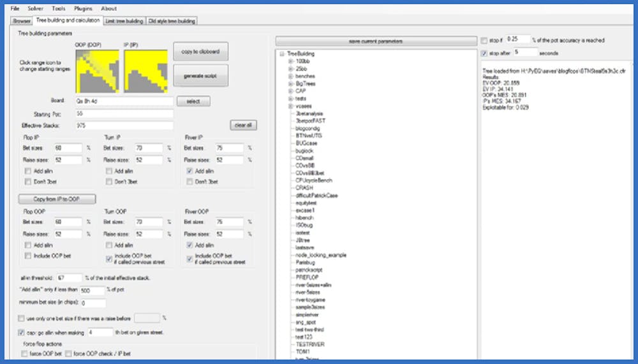Collapse the TreeBuilding root node
Viewport: 638px width, 364px height.
[282, 54]
